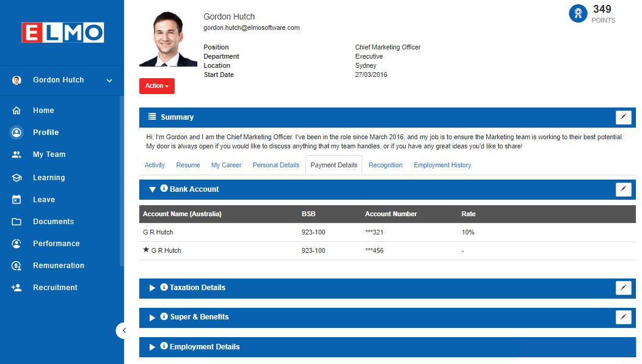
Task: Click the points award badge icon
Action: pos(578,13)
